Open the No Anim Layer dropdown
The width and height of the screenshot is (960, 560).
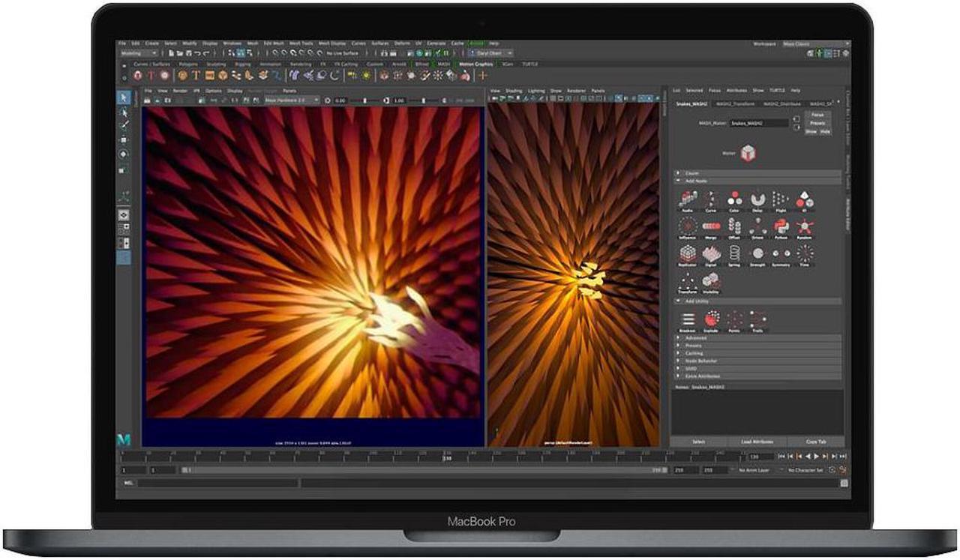coord(756,470)
